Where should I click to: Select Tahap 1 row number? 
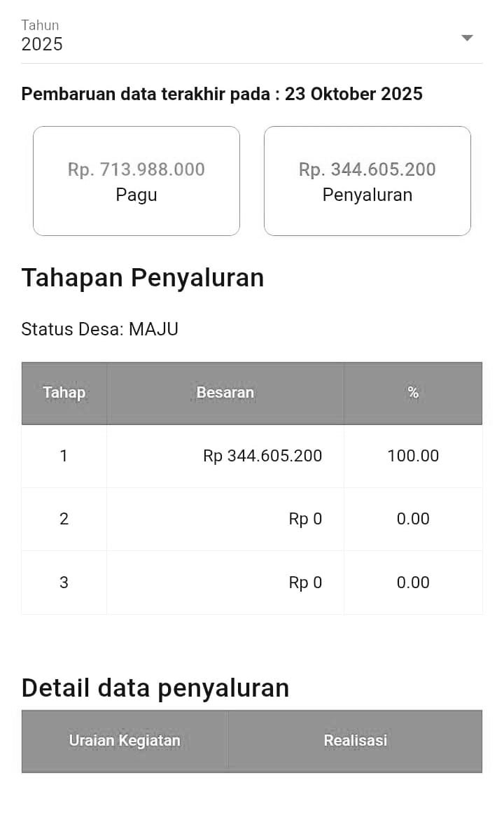pyautogui.click(x=64, y=456)
